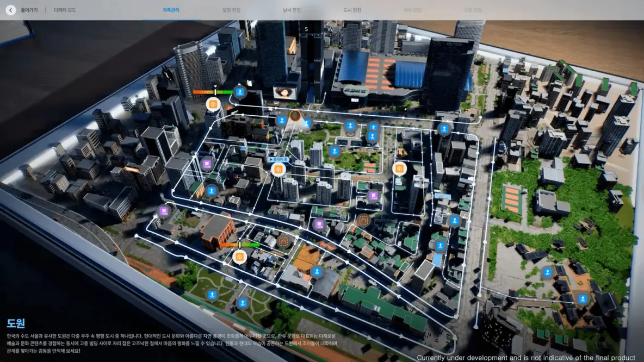644x362 pixels.
Task: Select lower pin of the stacked blue pair
Action: tap(372, 136)
